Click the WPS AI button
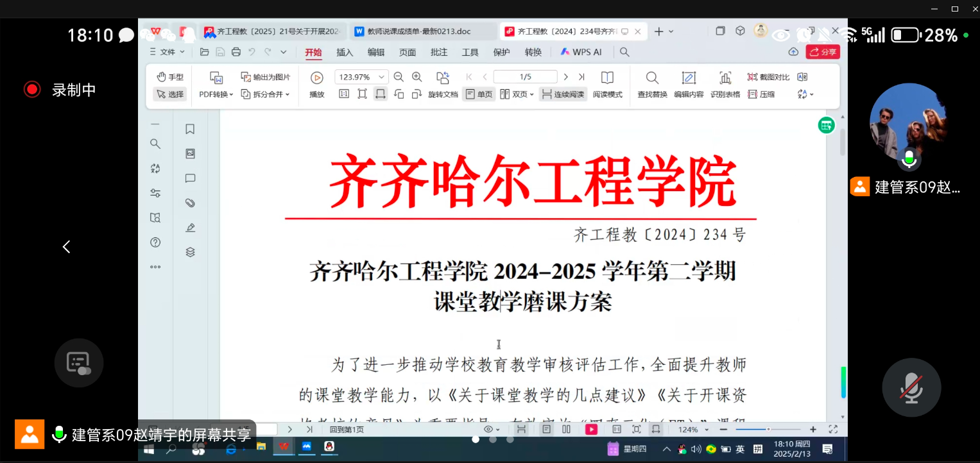This screenshot has height=463, width=980. (x=581, y=52)
